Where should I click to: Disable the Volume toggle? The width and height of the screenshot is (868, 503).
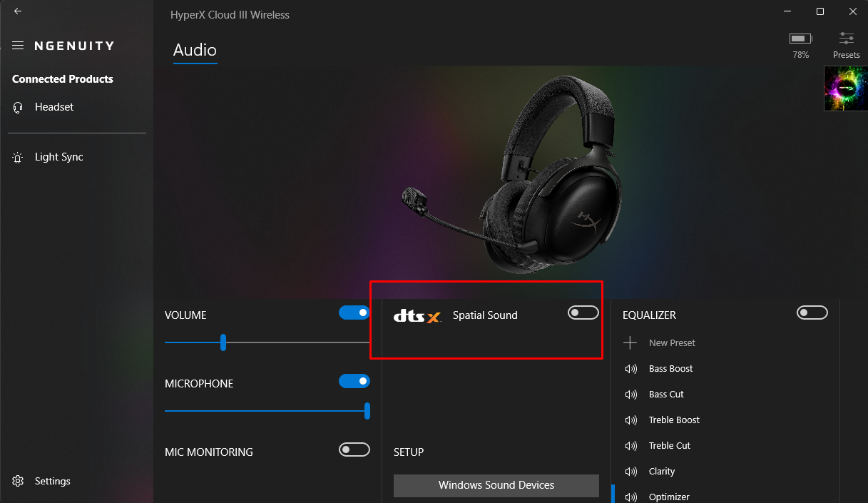click(354, 313)
